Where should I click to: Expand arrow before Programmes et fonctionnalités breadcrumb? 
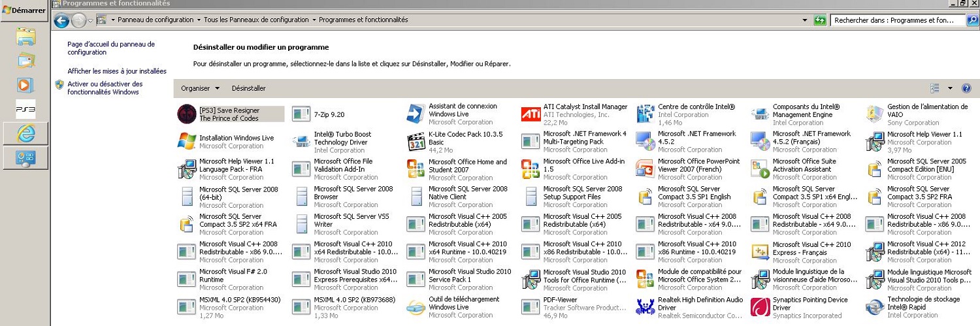[x=314, y=20]
